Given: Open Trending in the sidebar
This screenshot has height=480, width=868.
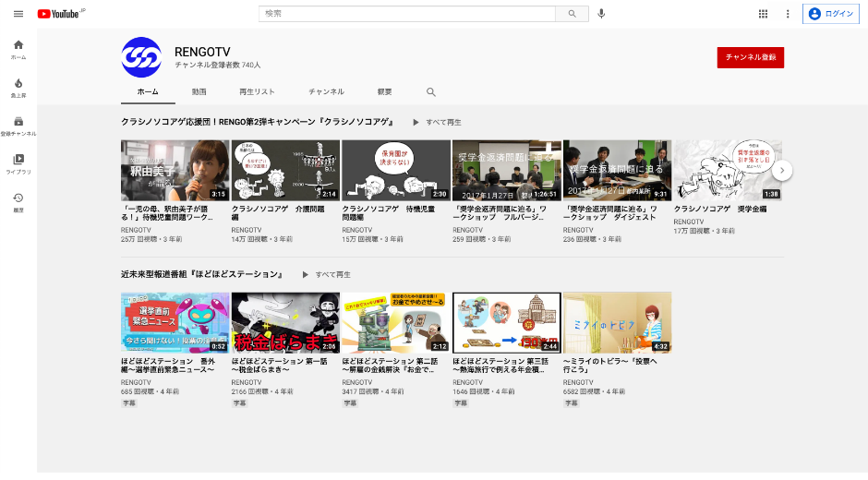Looking at the screenshot, I should pos(18,88).
